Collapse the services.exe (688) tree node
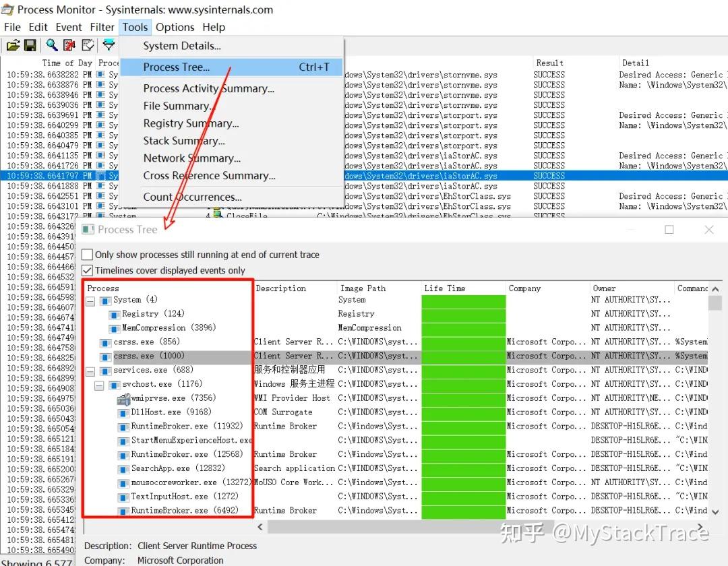 click(x=90, y=372)
